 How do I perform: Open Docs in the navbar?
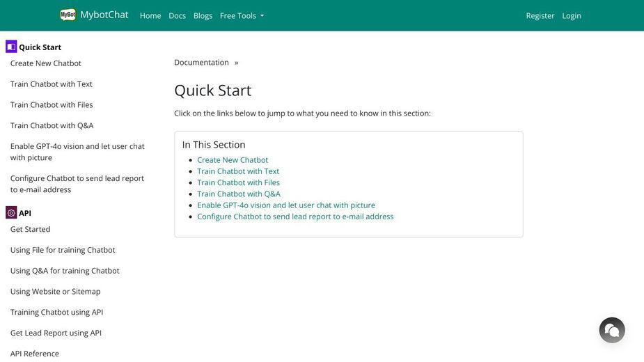[177, 15]
